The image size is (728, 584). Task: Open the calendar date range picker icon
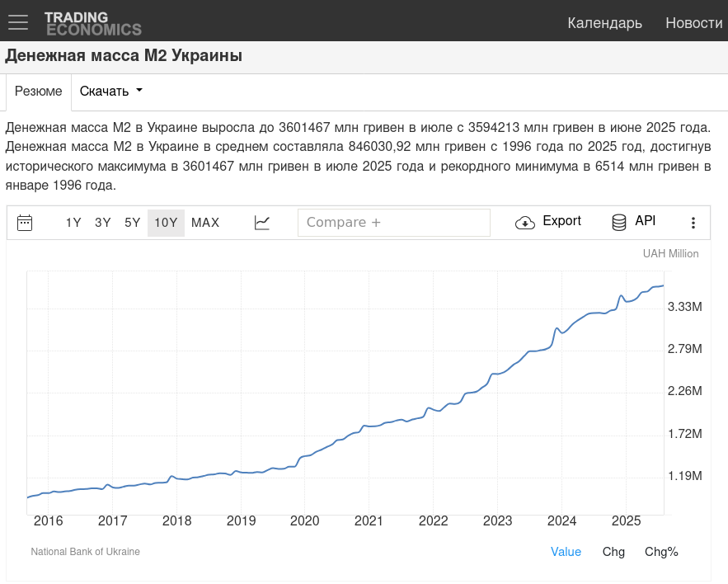tap(25, 223)
